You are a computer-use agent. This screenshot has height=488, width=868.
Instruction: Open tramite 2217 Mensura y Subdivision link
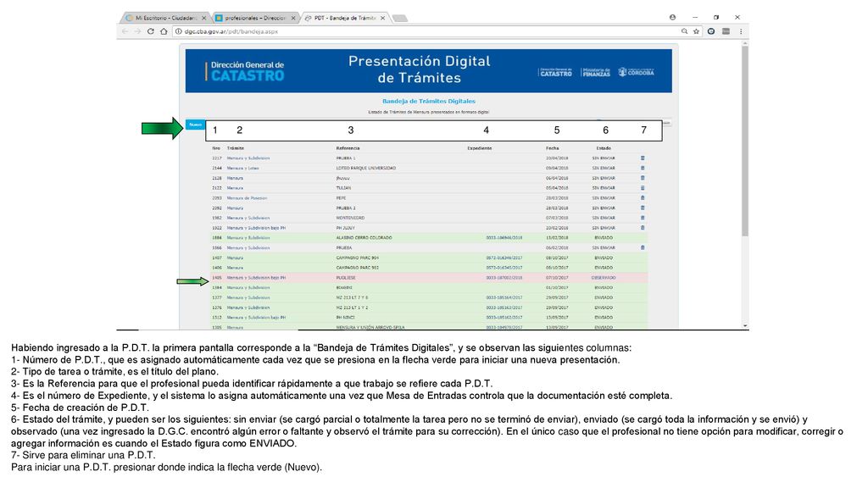pos(248,158)
